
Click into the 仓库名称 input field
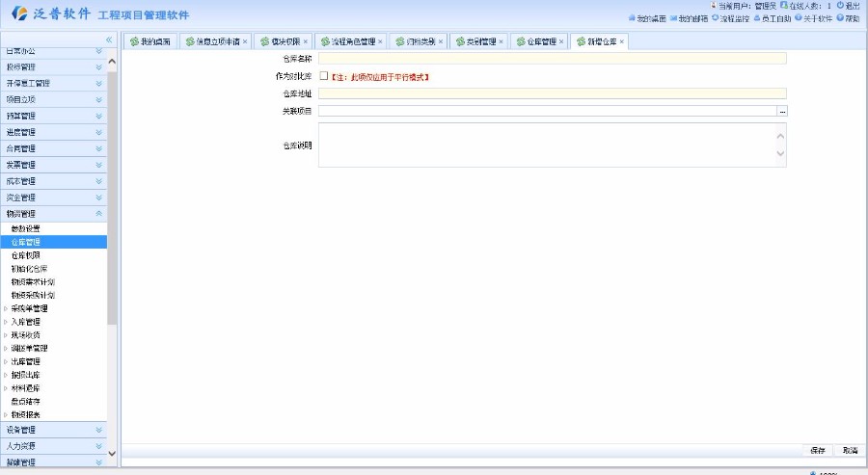pyautogui.click(x=552, y=59)
